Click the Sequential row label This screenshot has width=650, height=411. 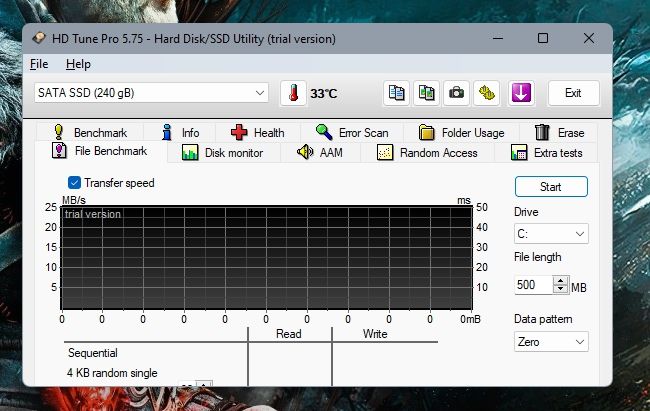(93, 353)
